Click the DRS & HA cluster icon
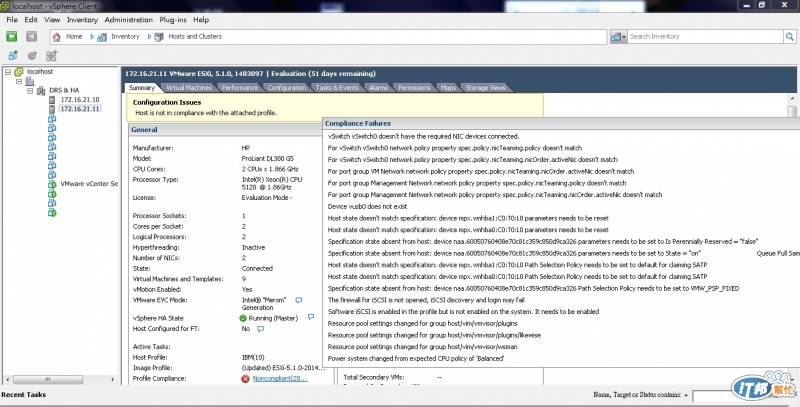Viewport: 800px width, 407px height. (x=41, y=90)
